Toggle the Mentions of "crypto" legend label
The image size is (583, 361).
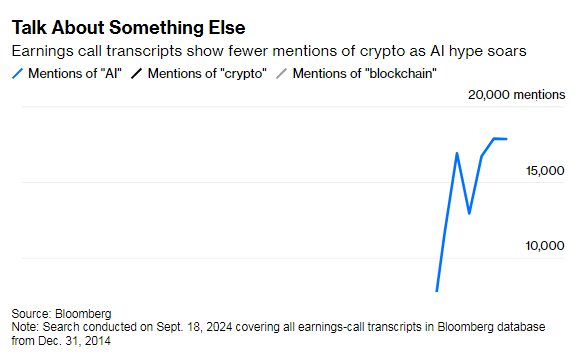point(207,74)
